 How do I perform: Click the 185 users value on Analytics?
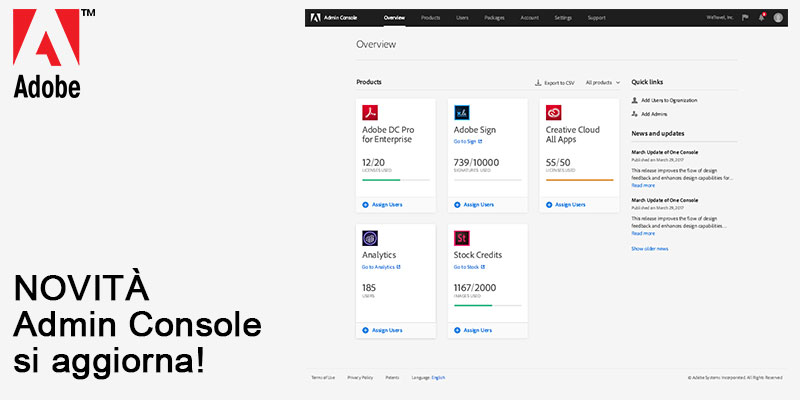pyautogui.click(x=369, y=288)
